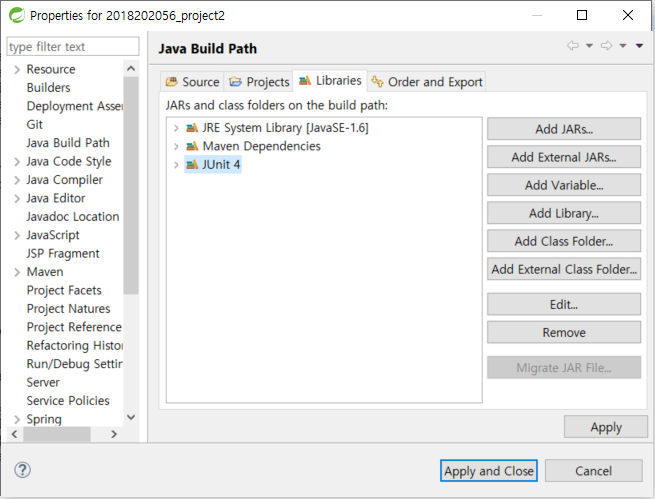Image resolution: width=655 pixels, height=499 pixels.
Task: Select the Maven Dependencies entry
Action: [x=261, y=146]
